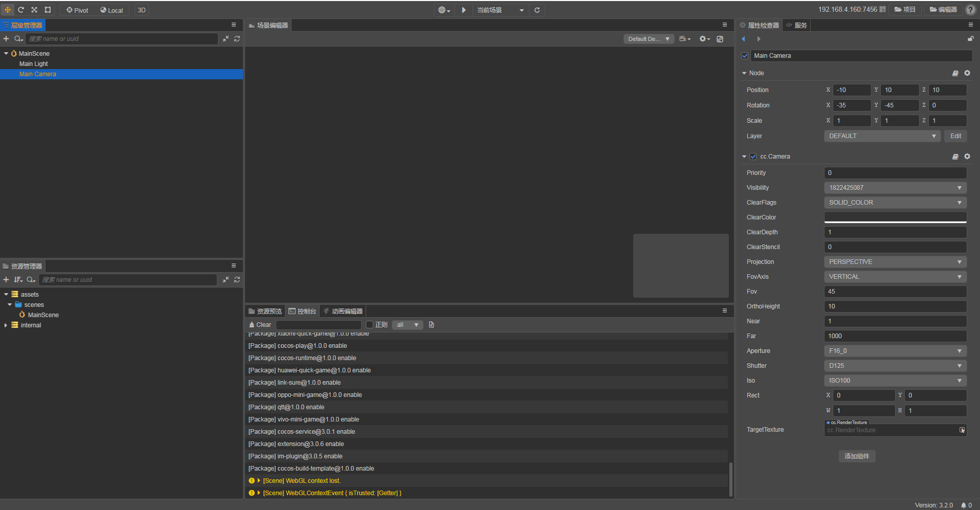Screen dimensions: 980x510
Task: Open the preview platform globe dropdown
Action: click(x=444, y=10)
